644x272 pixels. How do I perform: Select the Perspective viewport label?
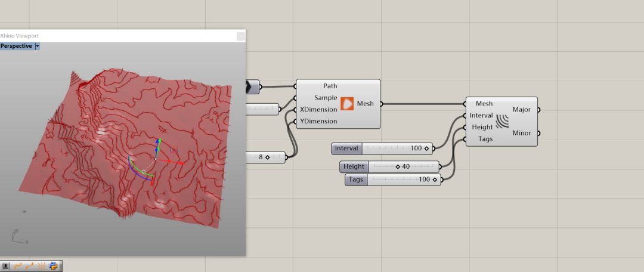click(17, 46)
